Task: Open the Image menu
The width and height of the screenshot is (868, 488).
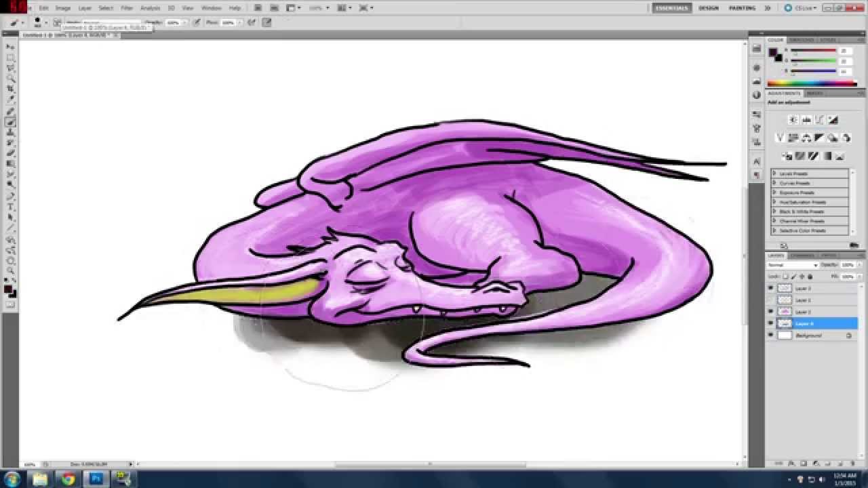Action: [63, 7]
